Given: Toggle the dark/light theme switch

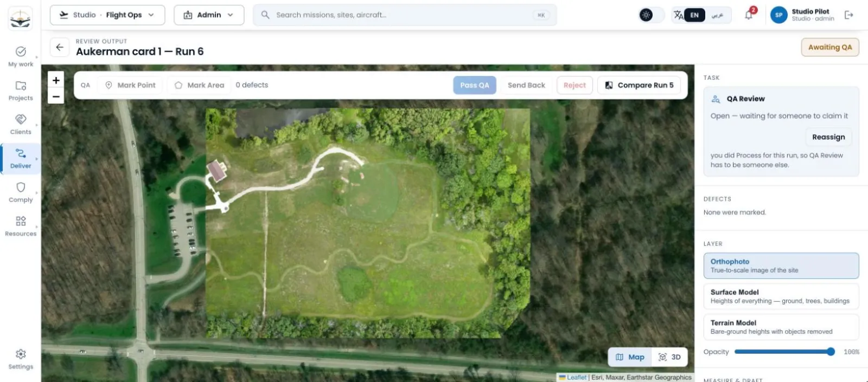Looking at the screenshot, I should coord(651,15).
